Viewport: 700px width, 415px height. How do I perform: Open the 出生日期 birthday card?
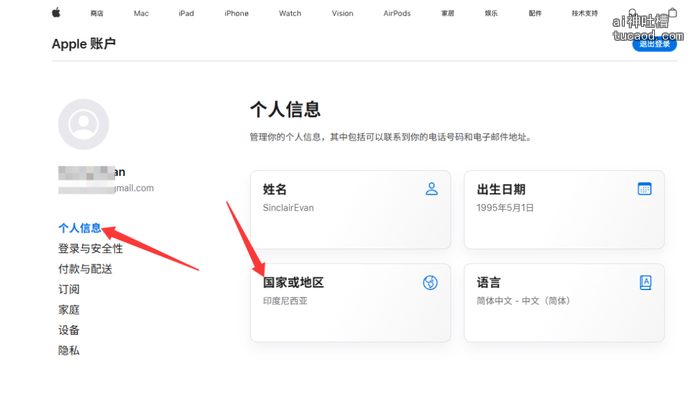(564, 209)
